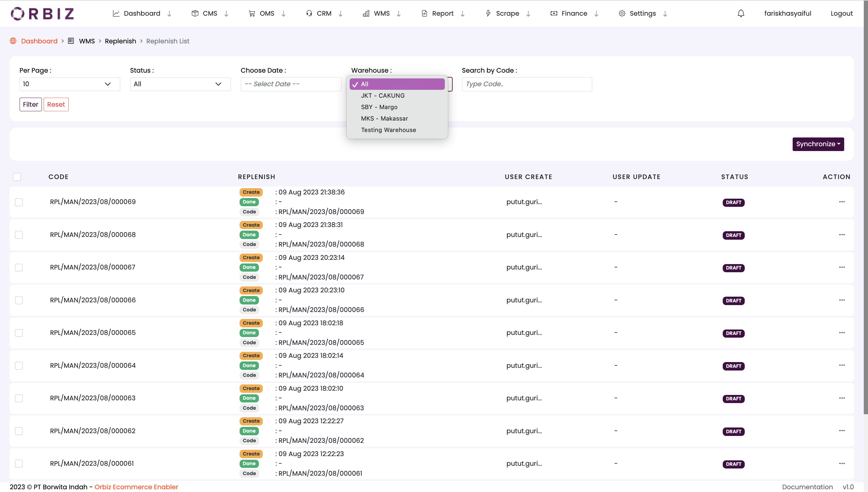The height and width of the screenshot is (492, 868).
Task: Click the Choose Date input field
Action: [x=291, y=84]
